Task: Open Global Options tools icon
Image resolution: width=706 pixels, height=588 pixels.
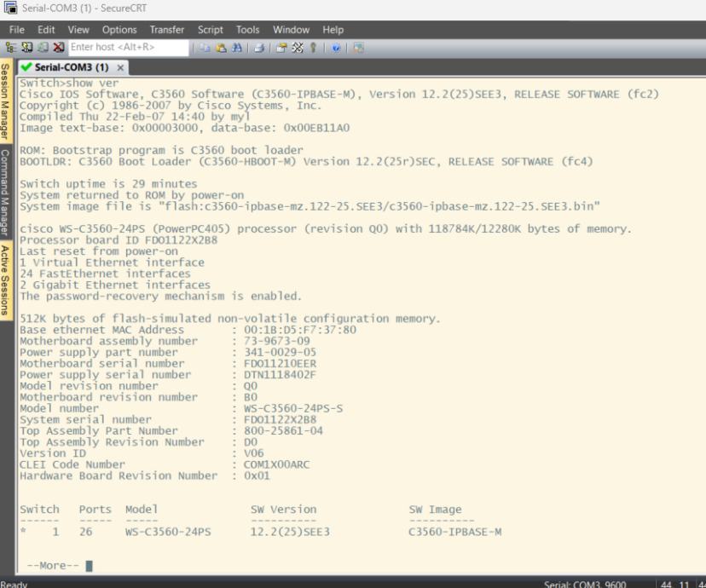Action: tap(298, 48)
